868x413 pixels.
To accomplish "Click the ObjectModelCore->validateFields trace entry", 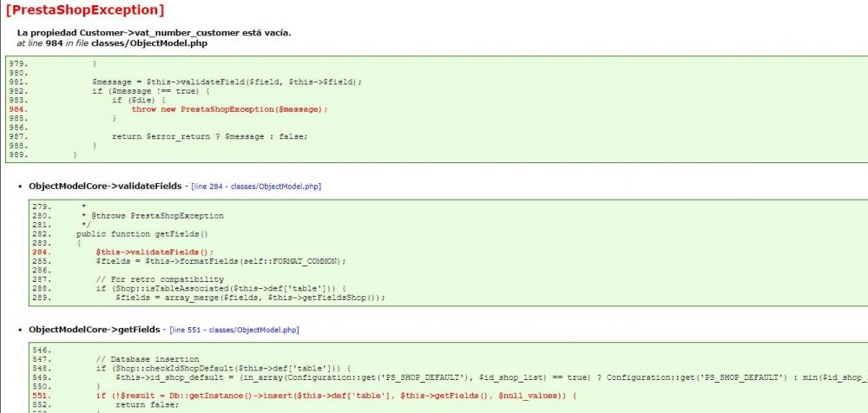I will pyautogui.click(x=105, y=186).
